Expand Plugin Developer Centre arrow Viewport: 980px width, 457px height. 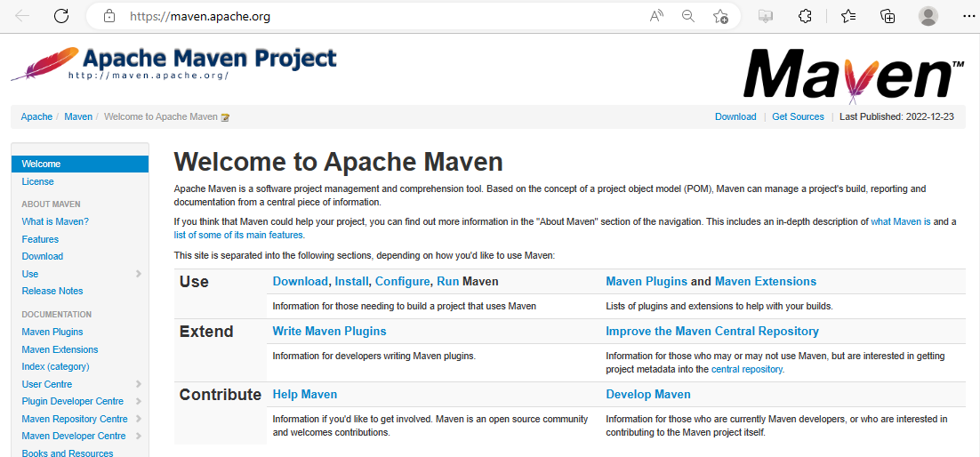click(x=138, y=401)
